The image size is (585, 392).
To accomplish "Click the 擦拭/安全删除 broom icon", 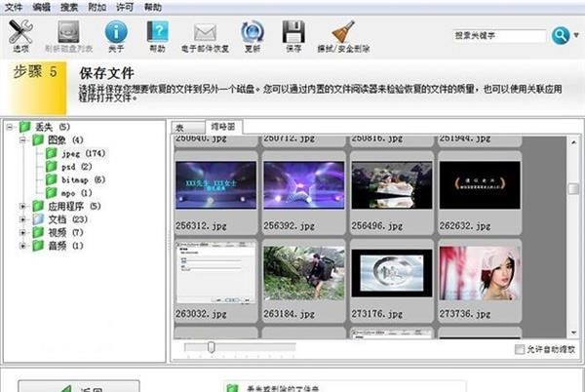I will (x=343, y=31).
